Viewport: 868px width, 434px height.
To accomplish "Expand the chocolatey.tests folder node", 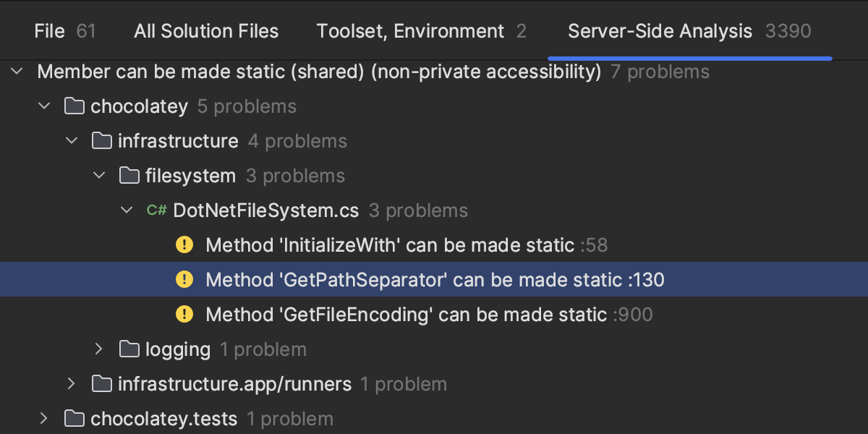I will [x=45, y=419].
